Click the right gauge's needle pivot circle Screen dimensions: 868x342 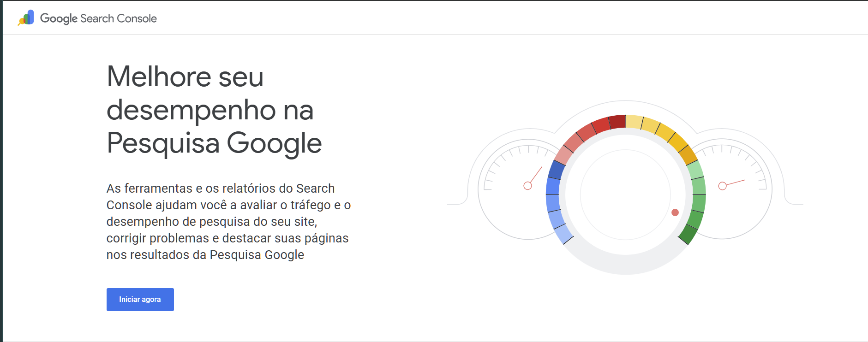(723, 186)
